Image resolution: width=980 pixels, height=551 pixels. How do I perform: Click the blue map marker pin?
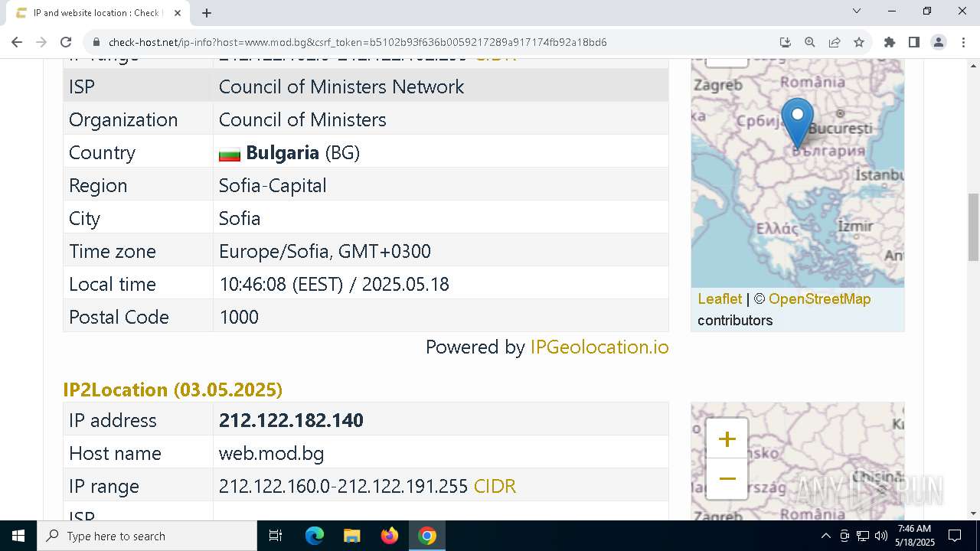click(x=797, y=122)
